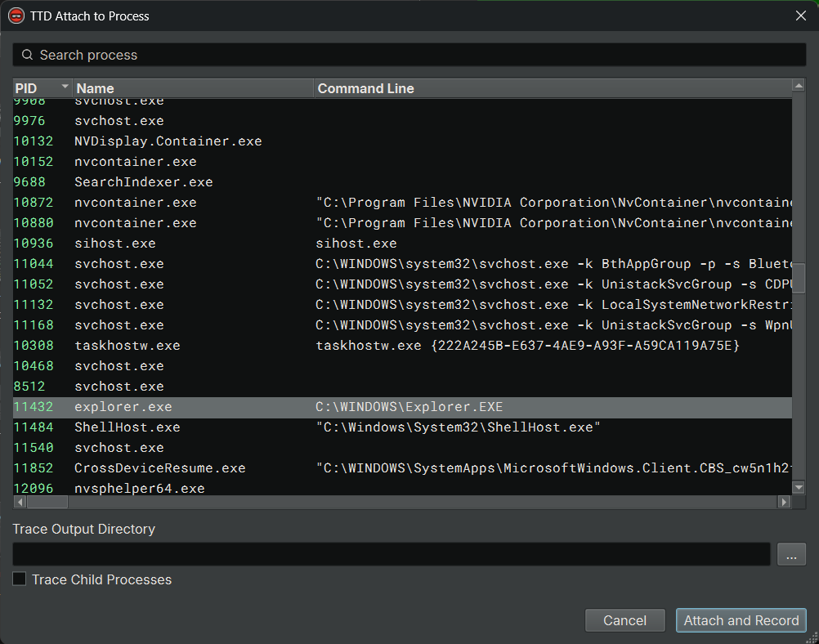819x644 pixels.
Task: Open the trace output directory browse button
Action: coord(791,554)
